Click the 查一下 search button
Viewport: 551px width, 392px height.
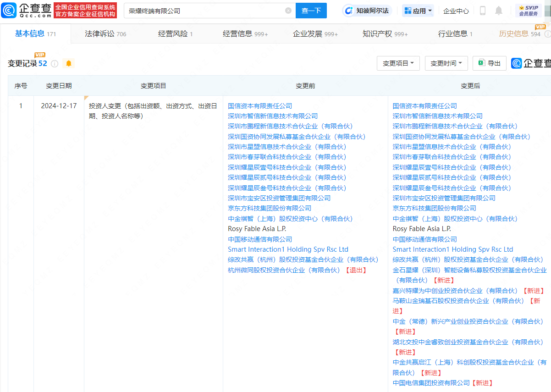(311, 11)
